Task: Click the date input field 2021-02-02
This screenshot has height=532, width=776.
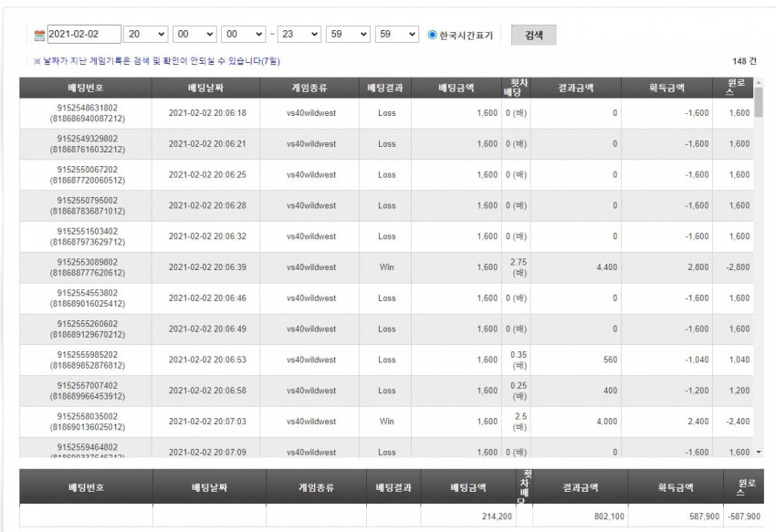Action: point(84,34)
